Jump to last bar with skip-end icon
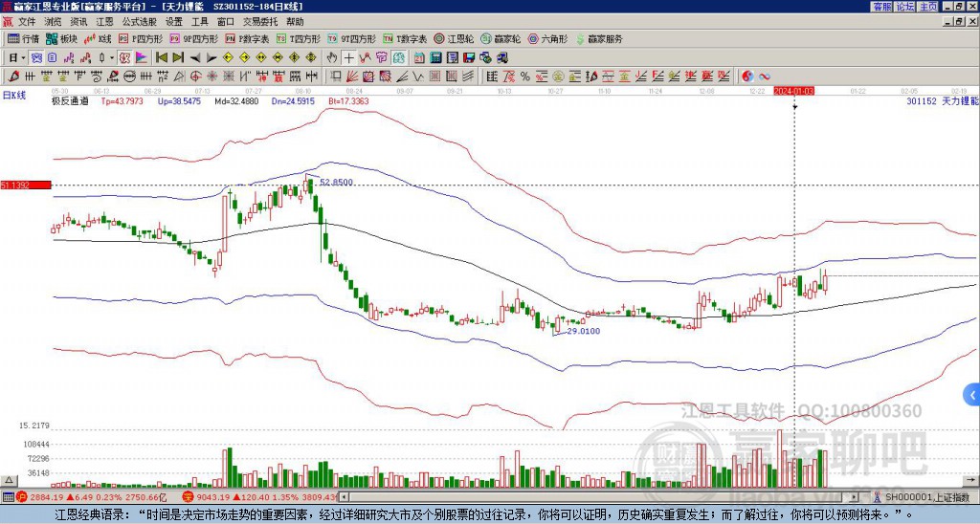Viewport: 980px width, 524px height. click(178, 57)
